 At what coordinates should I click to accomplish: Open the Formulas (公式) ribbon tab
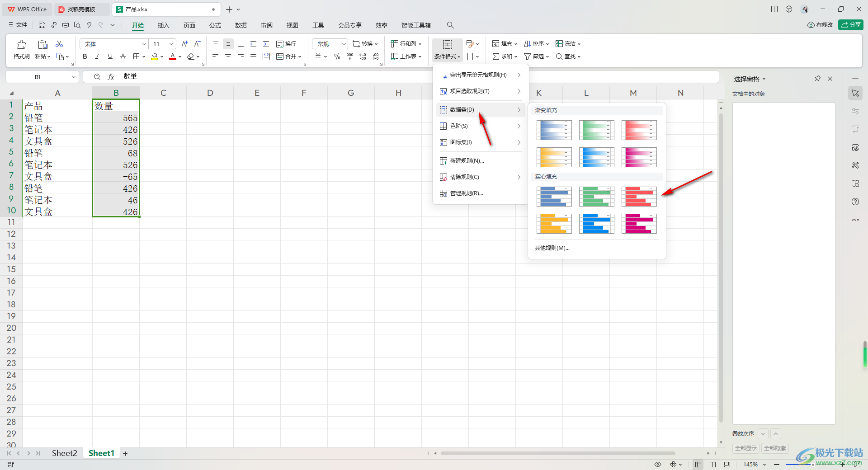pos(215,25)
